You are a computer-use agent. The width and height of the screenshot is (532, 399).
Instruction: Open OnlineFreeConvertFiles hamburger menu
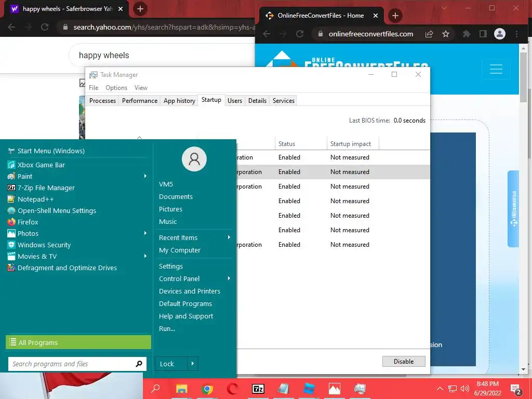point(496,69)
